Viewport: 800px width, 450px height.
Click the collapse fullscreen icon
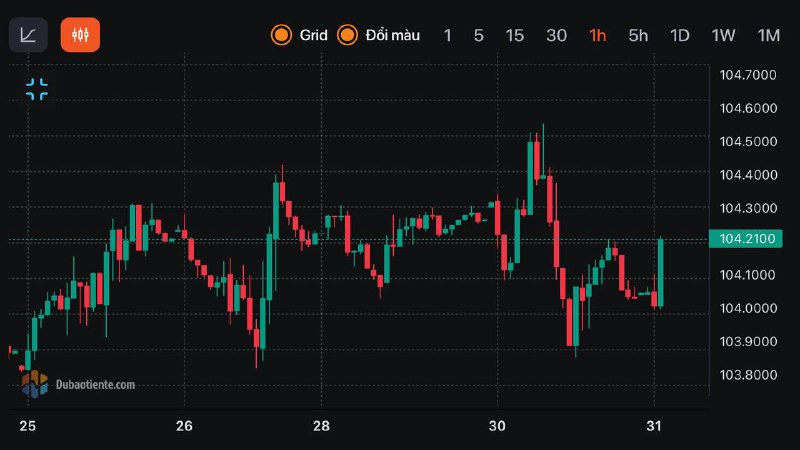tap(37, 89)
